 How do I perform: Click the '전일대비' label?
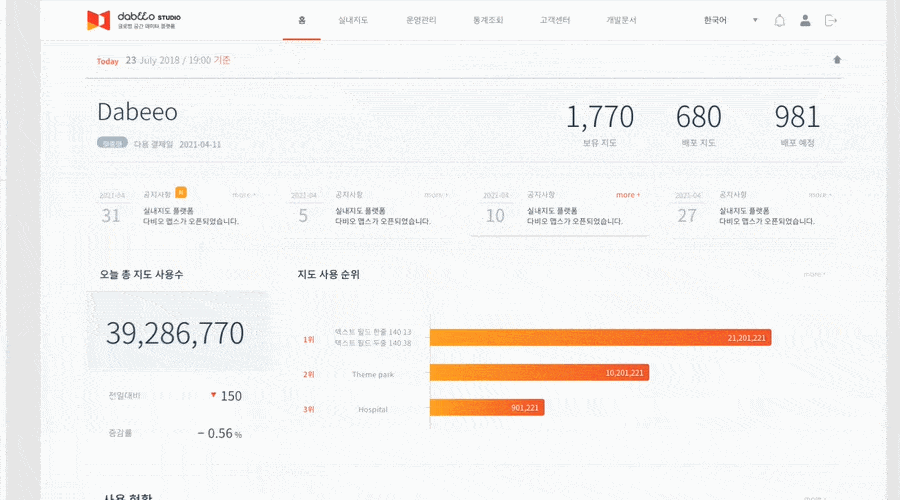tap(124, 396)
